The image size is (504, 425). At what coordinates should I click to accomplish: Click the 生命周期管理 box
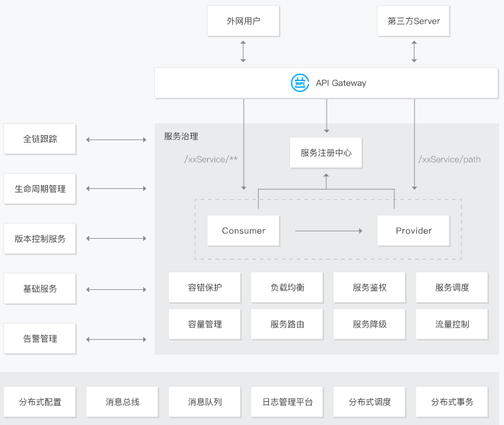point(40,189)
